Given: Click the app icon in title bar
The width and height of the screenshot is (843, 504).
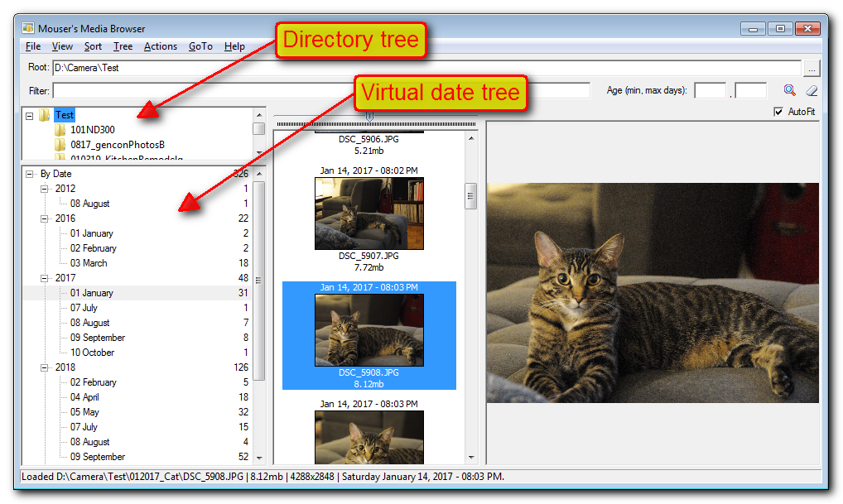Looking at the screenshot, I should [28, 28].
